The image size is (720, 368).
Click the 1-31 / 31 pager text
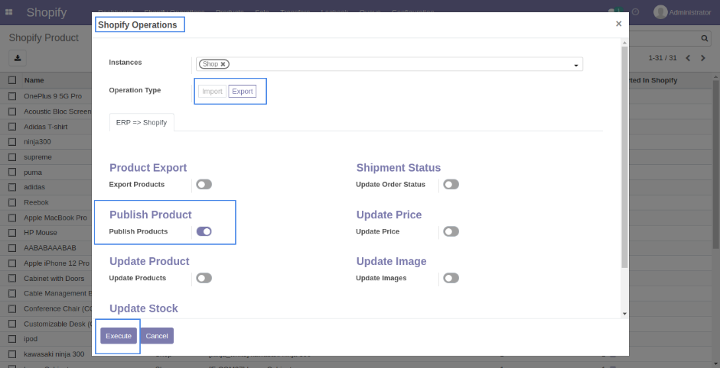663,58
